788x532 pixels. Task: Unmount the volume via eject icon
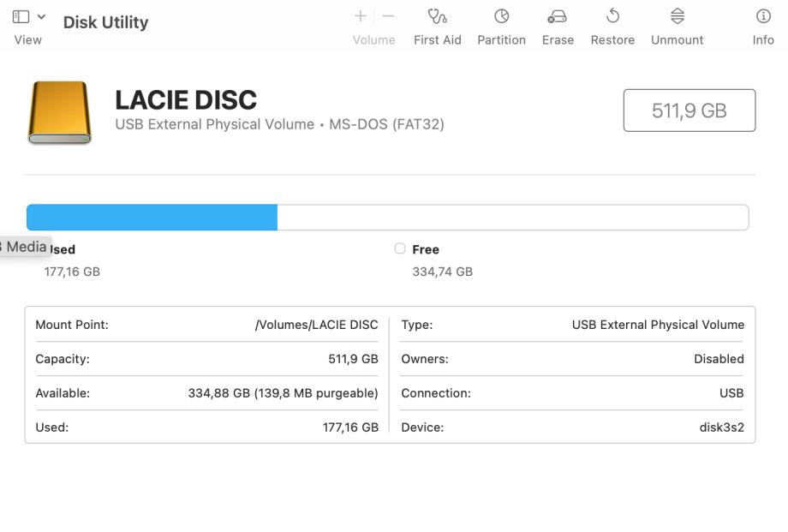click(x=678, y=16)
